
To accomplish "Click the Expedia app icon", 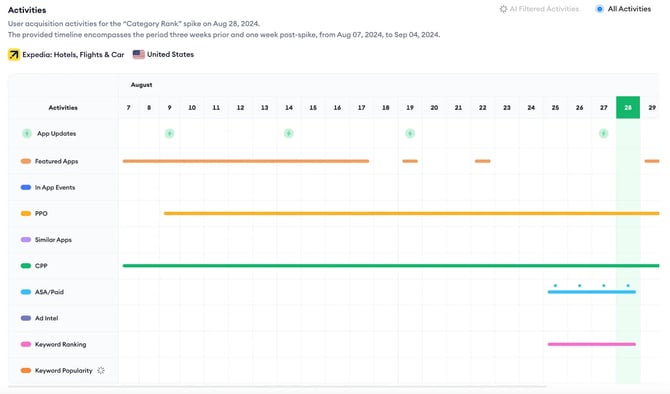I will pyautogui.click(x=14, y=55).
